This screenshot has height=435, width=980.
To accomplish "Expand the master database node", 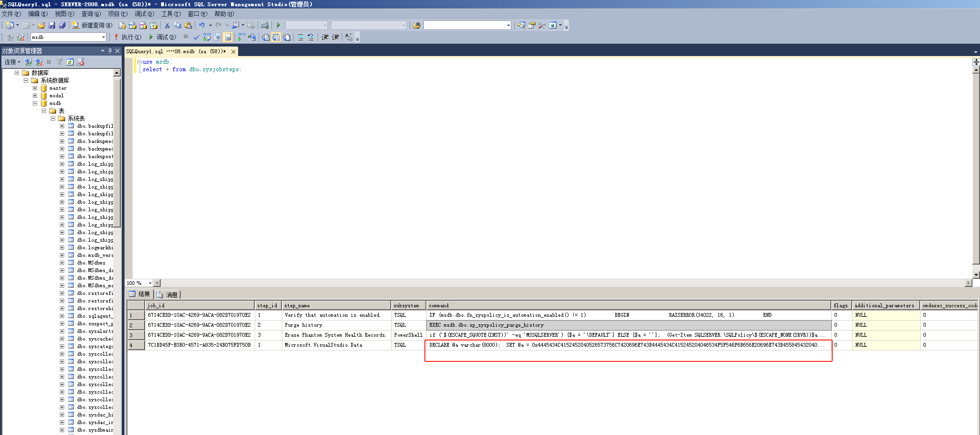I will tap(35, 88).
